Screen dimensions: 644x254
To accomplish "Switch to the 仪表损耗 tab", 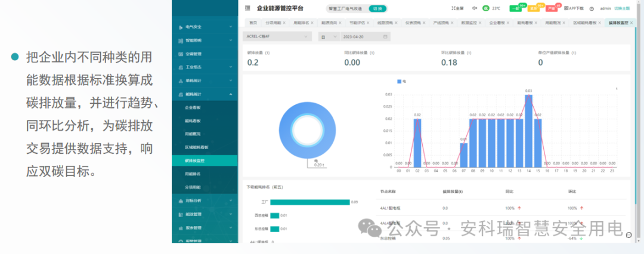I will point(414,23).
